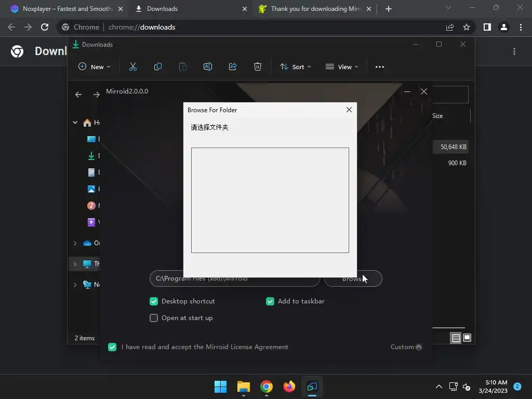Expand the OneDrive tree node
This screenshot has width=532, height=399.
tap(75, 243)
